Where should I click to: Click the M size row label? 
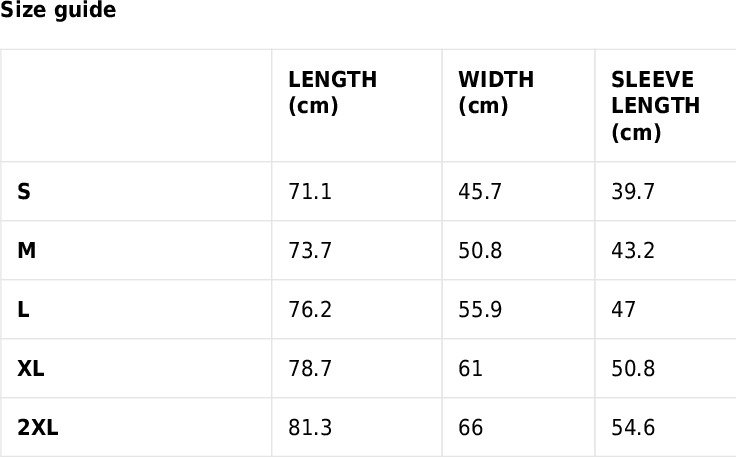(26, 251)
